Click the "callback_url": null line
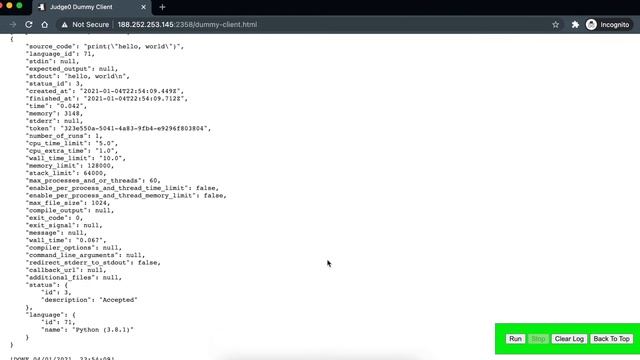The height and width of the screenshot is (360, 640). [x=66, y=270]
